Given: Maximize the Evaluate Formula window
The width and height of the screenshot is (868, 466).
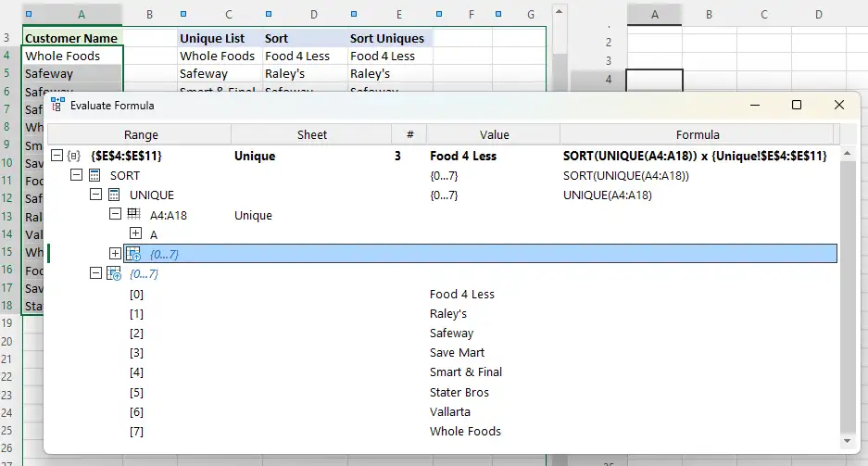Looking at the screenshot, I should 796,105.
